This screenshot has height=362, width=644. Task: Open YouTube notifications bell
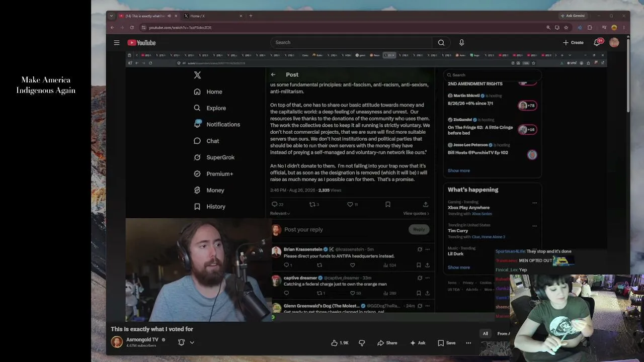597,43
